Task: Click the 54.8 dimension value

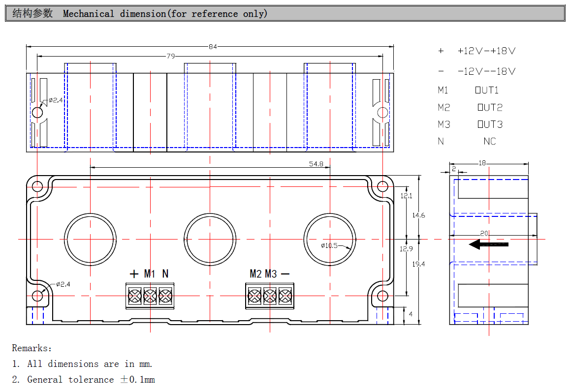Action: click(x=316, y=164)
